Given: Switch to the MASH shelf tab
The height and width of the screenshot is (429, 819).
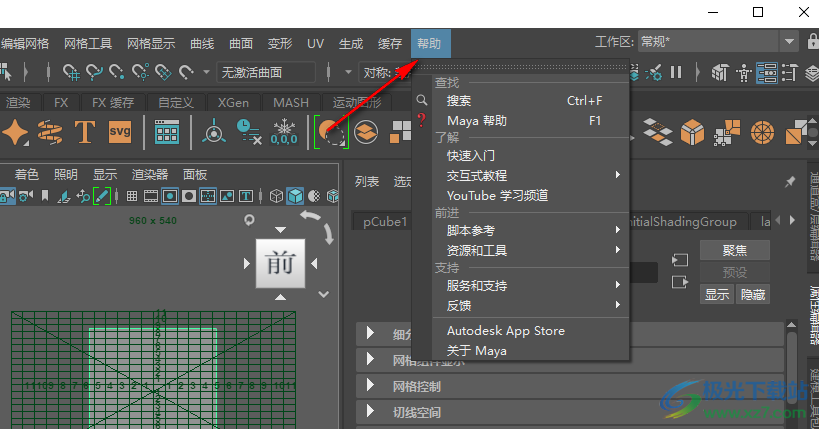Looking at the screenshot, I should 291,102.
